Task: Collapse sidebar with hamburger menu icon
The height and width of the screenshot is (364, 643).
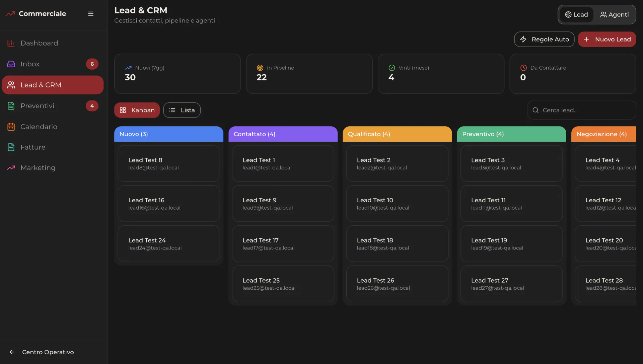Action: click(91, 14)
